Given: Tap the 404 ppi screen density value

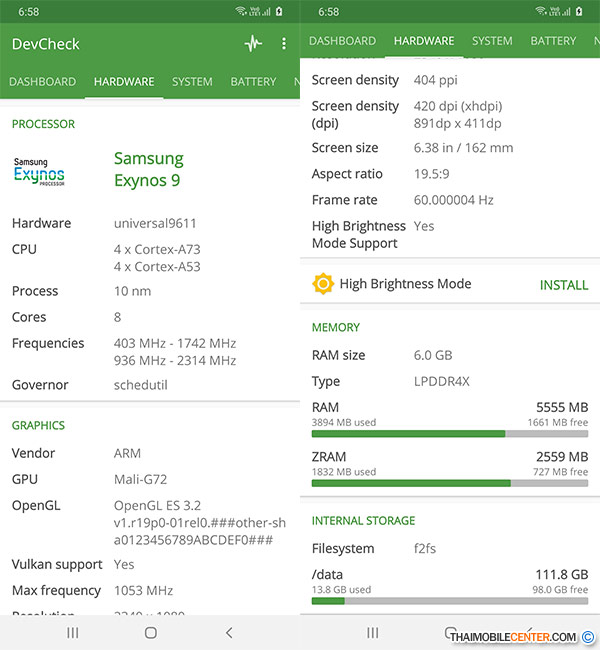Looking at the screenshot, I should tap(435, 80).
